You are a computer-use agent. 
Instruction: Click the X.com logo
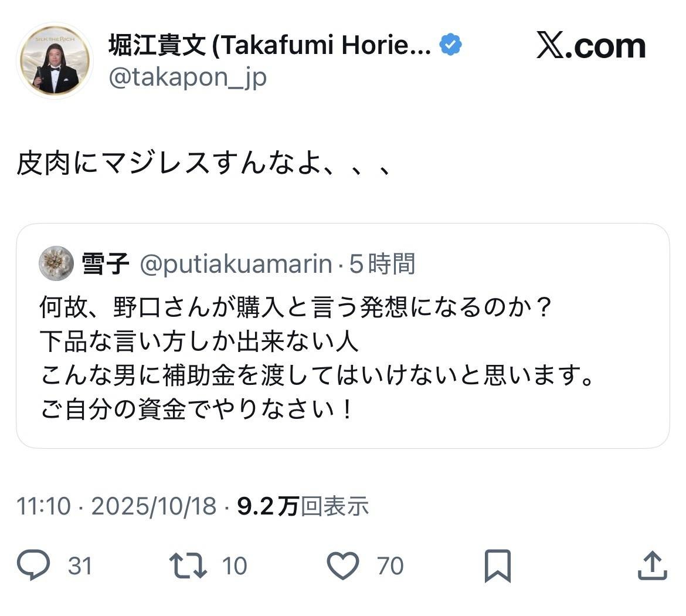tap(591, 47)
